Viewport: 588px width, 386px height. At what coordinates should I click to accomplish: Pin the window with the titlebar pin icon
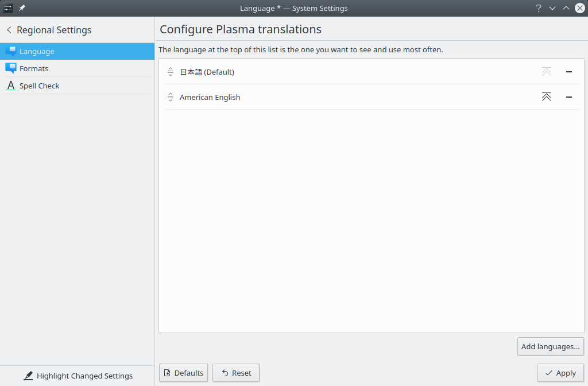[22, 8]
